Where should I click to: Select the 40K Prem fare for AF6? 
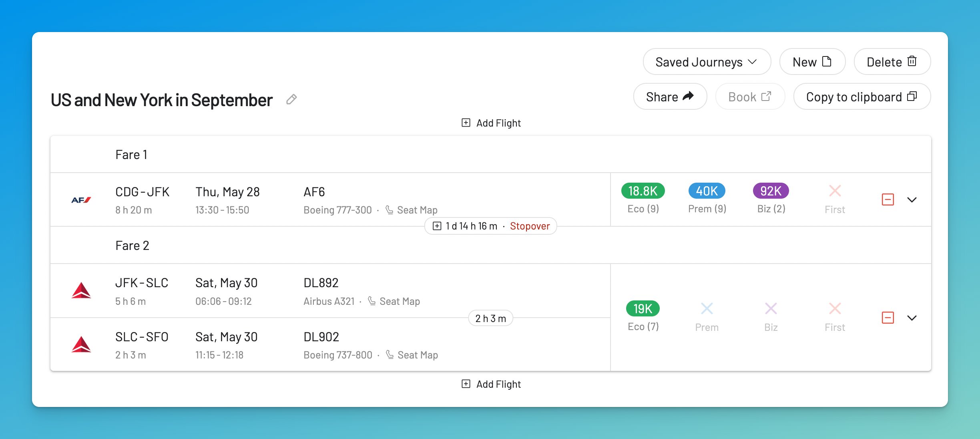(707, 191)
